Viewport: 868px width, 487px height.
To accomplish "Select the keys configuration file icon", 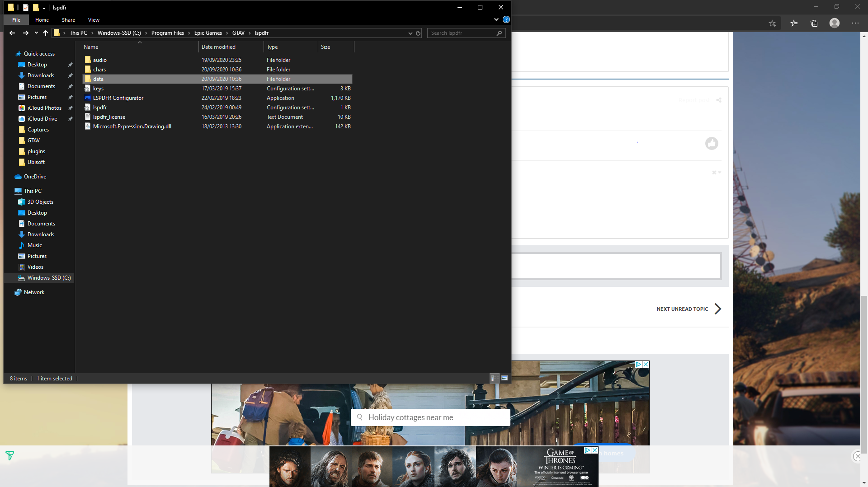I will [x=88, y=88].
